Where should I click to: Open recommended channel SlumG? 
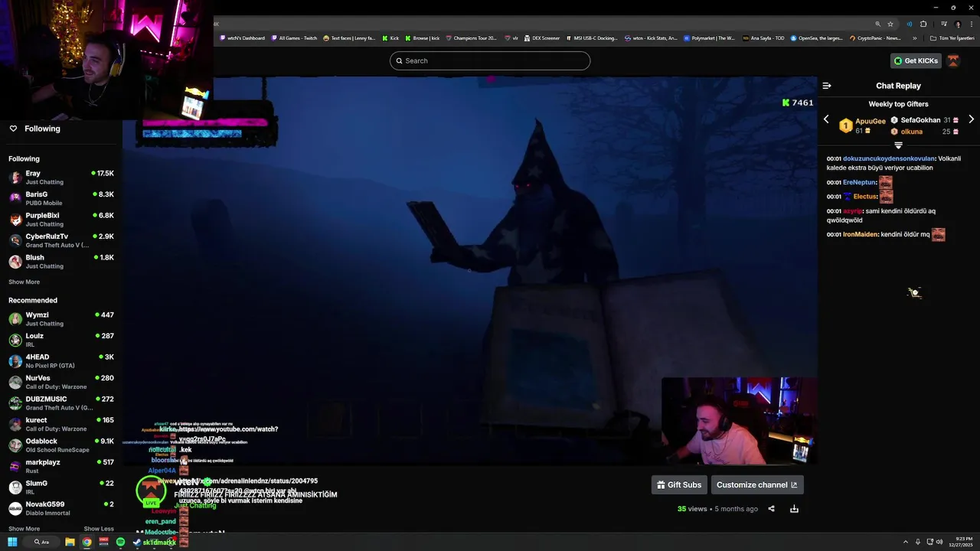(61, 487)
